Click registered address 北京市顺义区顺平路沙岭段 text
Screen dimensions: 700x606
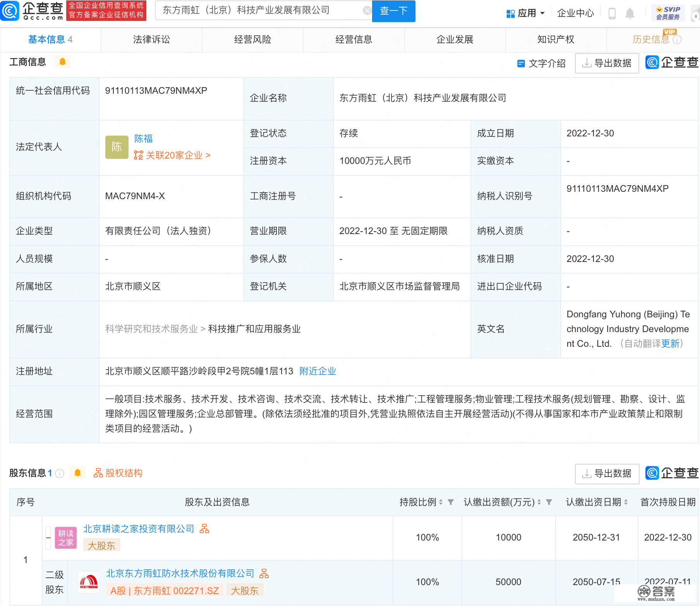tap(199, 371)
